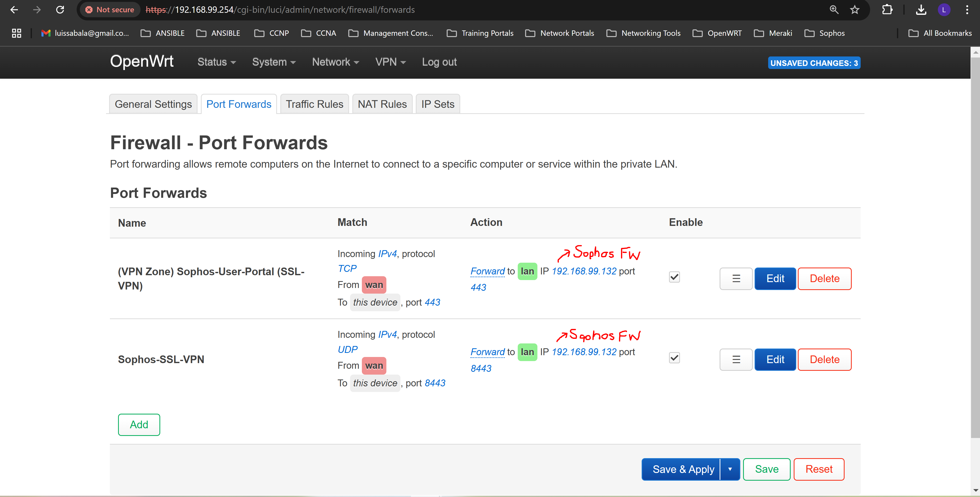Open the Network Portals bookmark folder
The image size is (980, 497).
coord(560,33)
